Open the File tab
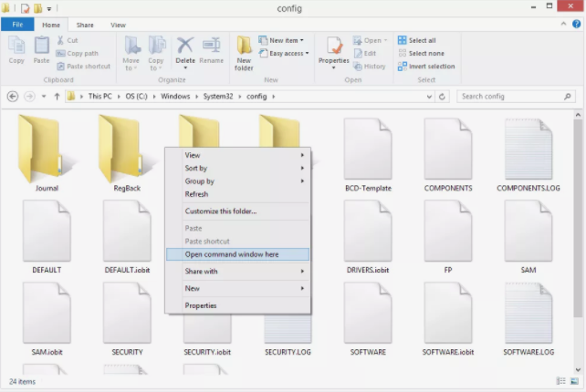The height and width of the screenshot is (392, 586). pos(17,25)
